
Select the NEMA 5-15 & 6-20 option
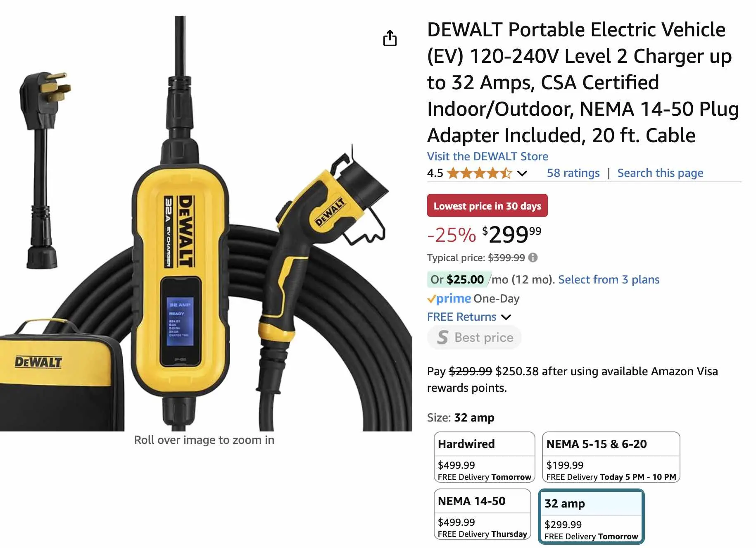pos(611,457)
